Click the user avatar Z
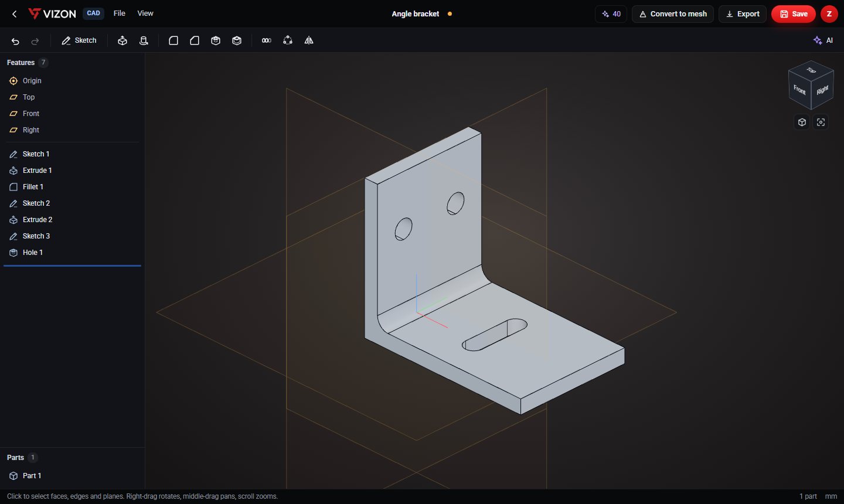This screenshot has height=504, width=844. 829,13
